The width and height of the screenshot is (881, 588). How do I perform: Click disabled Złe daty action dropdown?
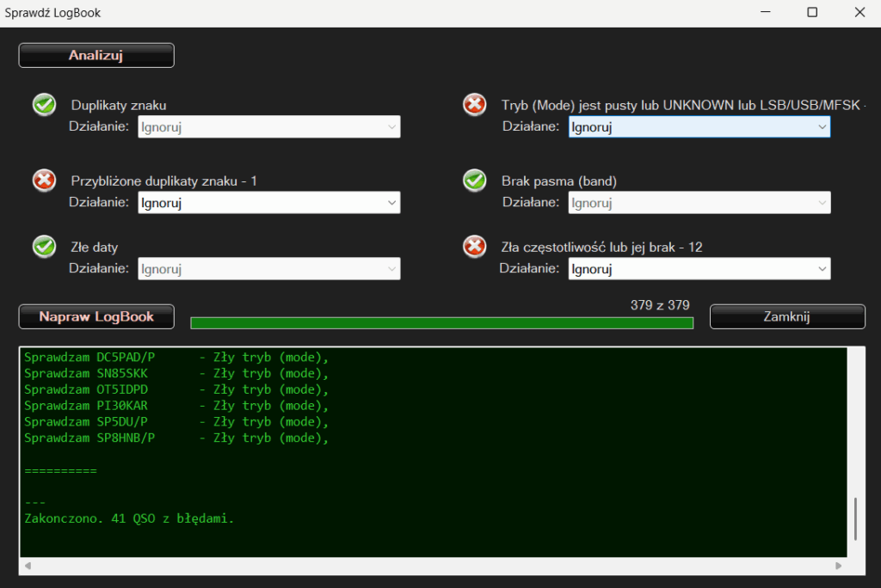click(x=268, y=269)
